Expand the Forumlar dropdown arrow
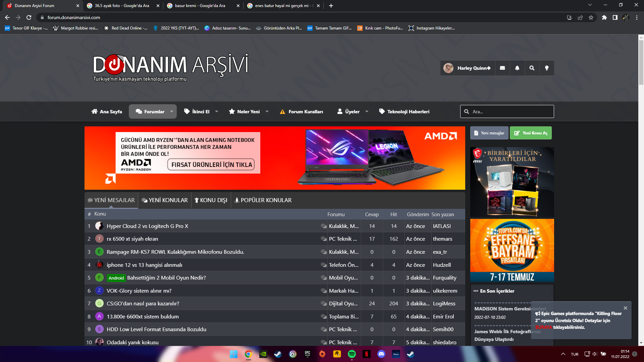Image resolution: width=644 pixels, height=362 pixels. 172,112
